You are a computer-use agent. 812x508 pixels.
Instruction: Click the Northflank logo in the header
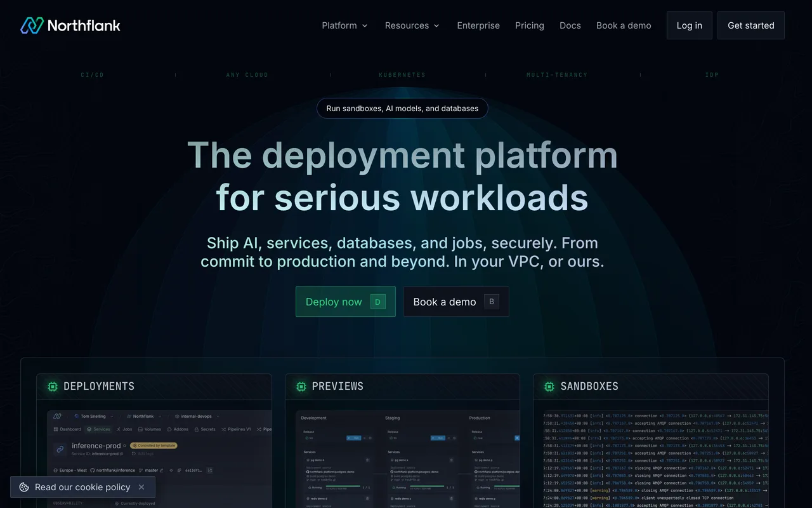click(x=70, y=25)
